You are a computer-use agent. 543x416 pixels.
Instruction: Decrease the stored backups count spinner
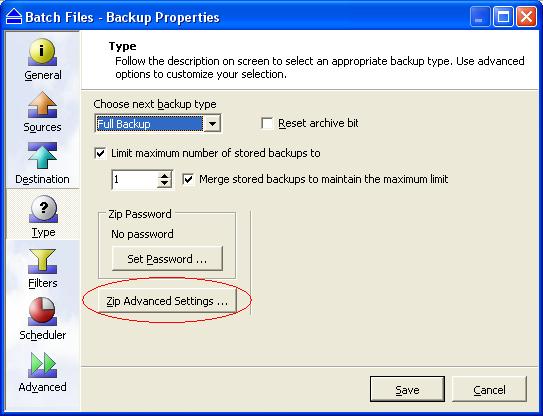tap(164, 184)
